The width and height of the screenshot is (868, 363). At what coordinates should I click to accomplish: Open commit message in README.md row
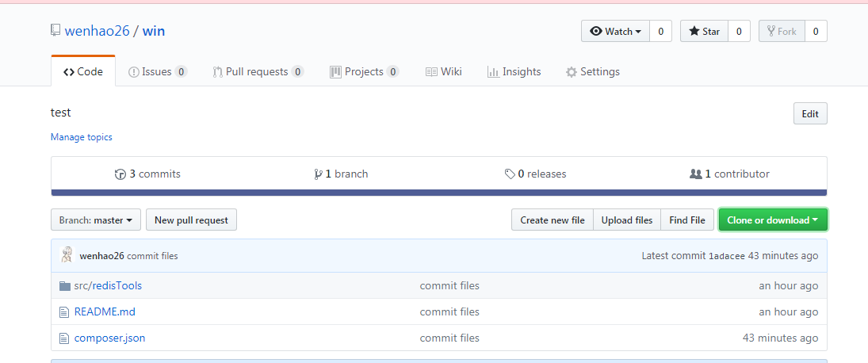[449, 311]
